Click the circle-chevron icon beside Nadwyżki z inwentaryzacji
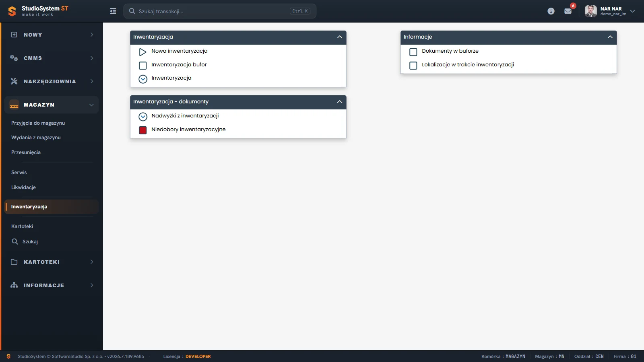 click(143, 117)
